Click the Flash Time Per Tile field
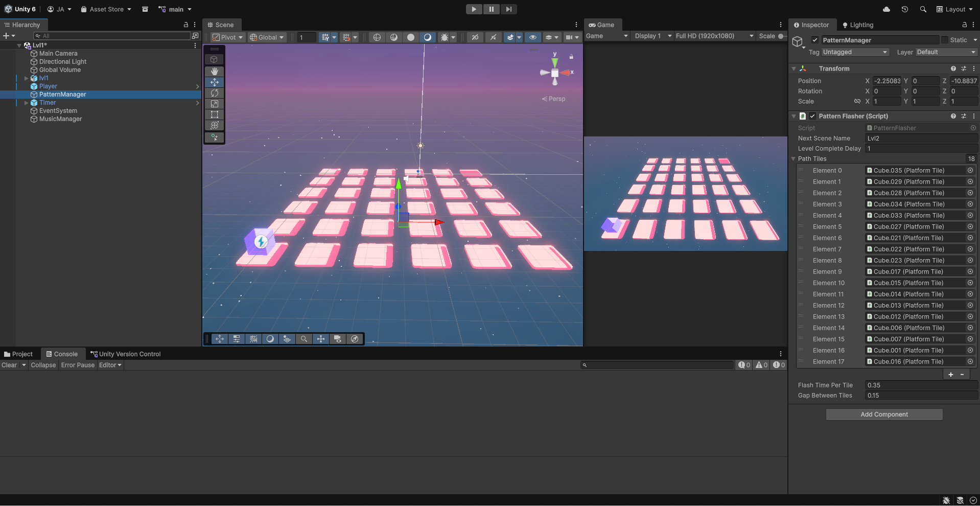Viewport: 980px width, 506px height. click(921, 385)
